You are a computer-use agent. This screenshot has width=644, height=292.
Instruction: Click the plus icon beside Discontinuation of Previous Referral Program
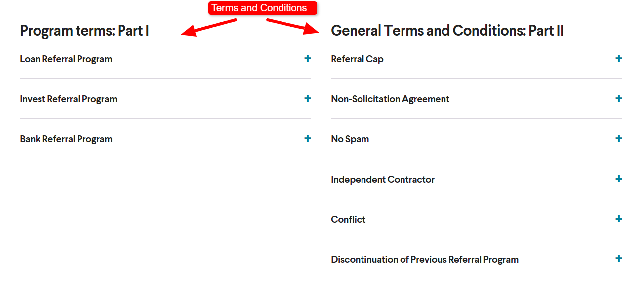click(618, 259)
